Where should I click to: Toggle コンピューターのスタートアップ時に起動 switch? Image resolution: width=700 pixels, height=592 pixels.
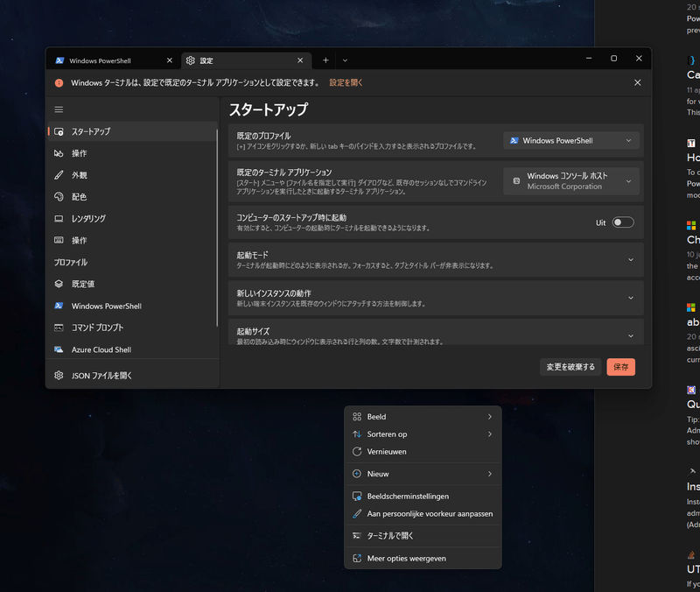[623, 222]
